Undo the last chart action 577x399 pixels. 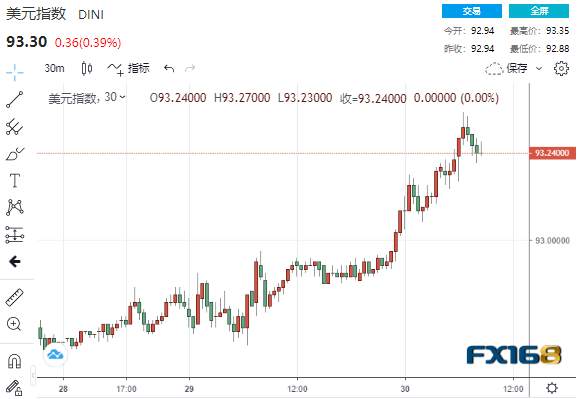coord(169,68)
